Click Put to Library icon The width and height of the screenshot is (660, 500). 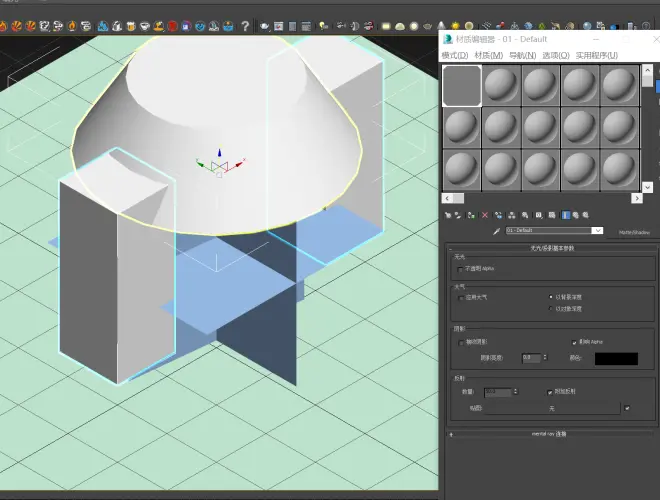525,215
